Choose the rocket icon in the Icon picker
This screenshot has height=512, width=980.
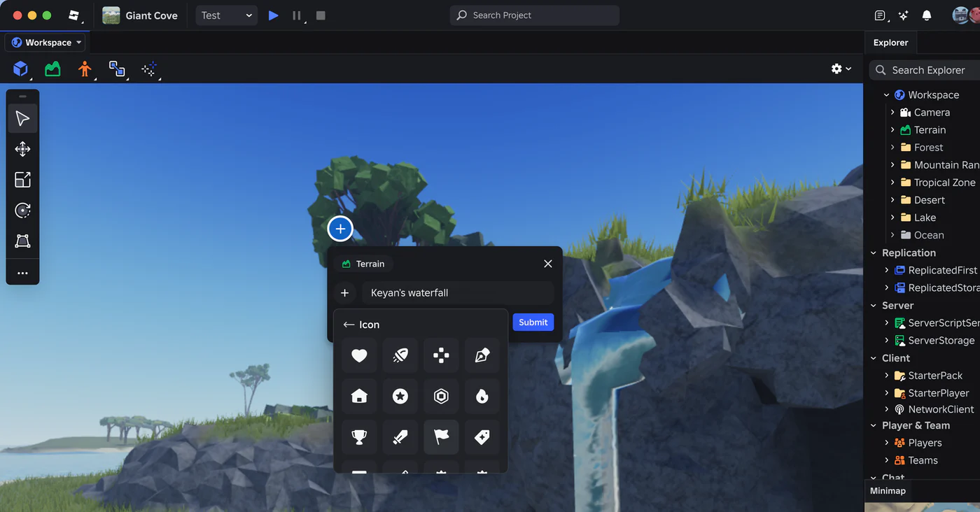click(400, 355)
